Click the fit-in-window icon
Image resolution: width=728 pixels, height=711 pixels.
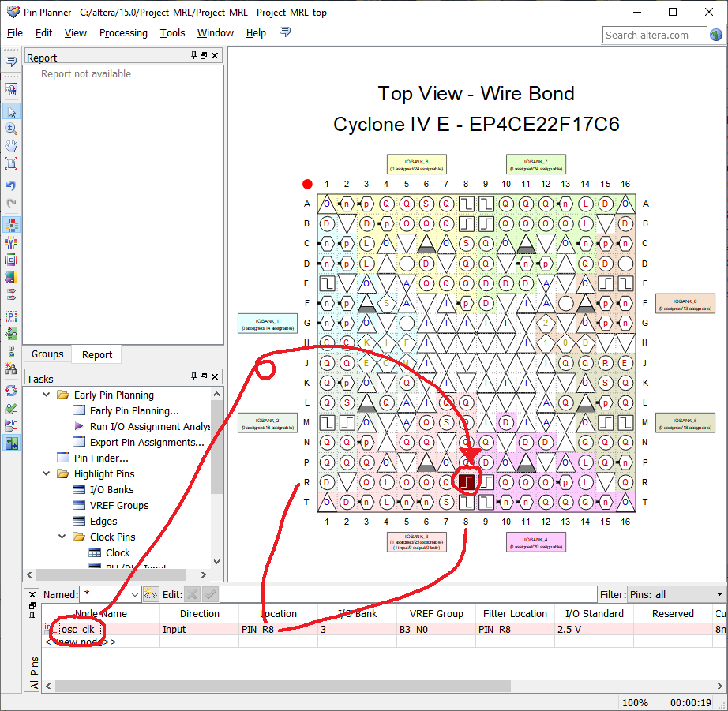click(x=11, y=163)
